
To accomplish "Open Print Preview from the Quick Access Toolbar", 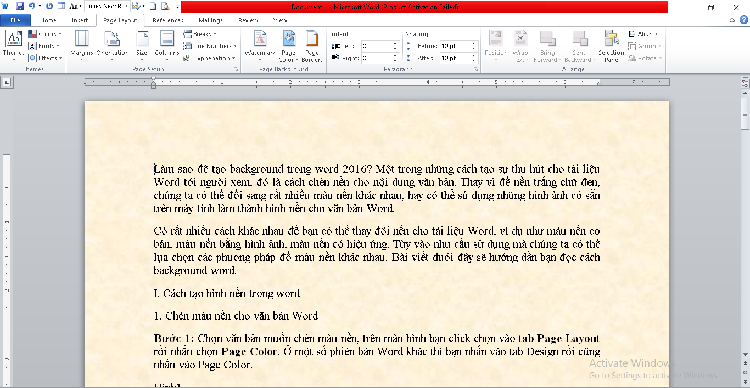I will coord(165,6).
